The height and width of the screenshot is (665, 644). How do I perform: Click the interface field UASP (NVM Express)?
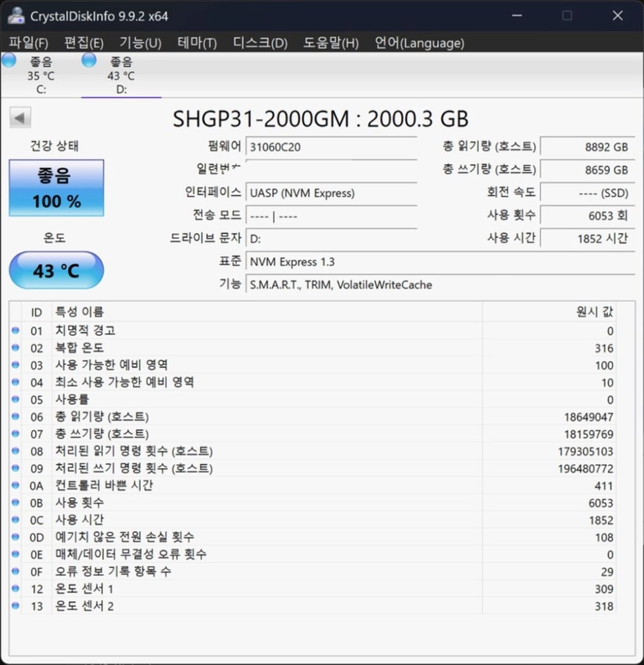coord(331,193)
